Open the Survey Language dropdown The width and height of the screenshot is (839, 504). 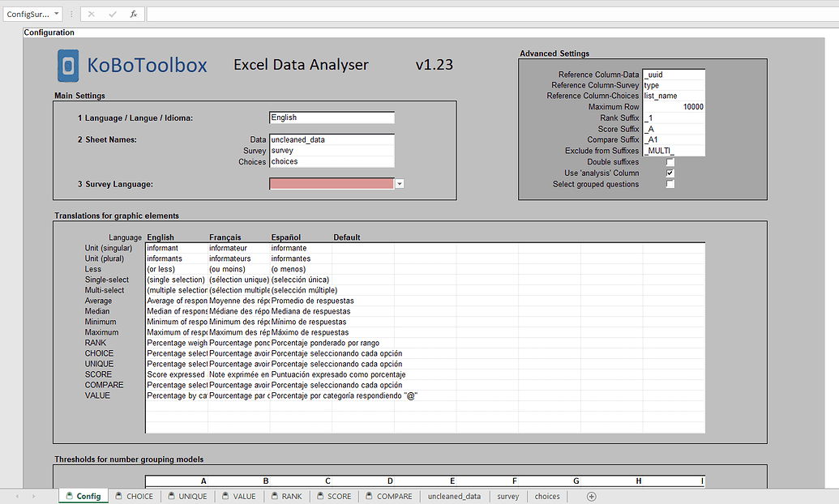398,183
